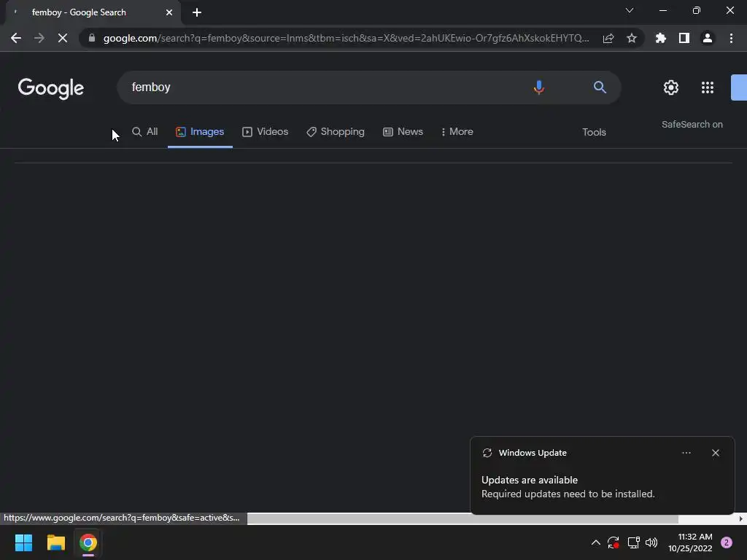
Task: Open File Explorer from the taskbar
Action: pos(55,542)
